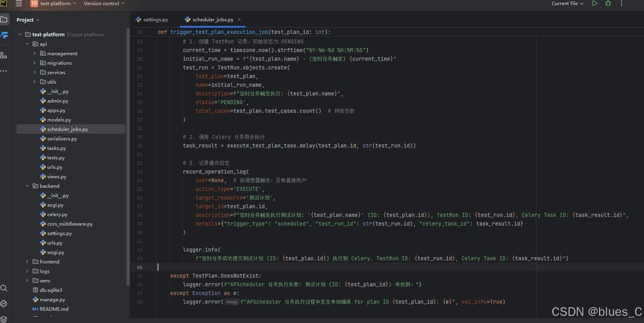Open views.py from the project tree
The image size is (644, 323).
point(53,177)
